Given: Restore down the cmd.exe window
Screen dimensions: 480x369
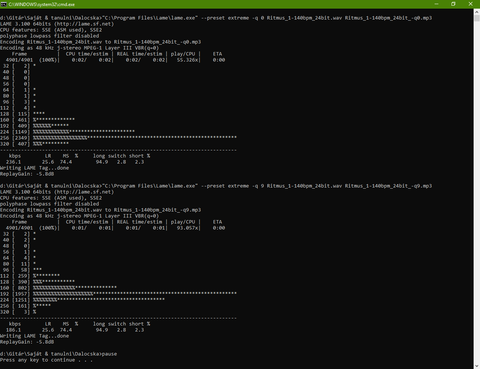Looking at the screenshot, I should click(453, 4).
